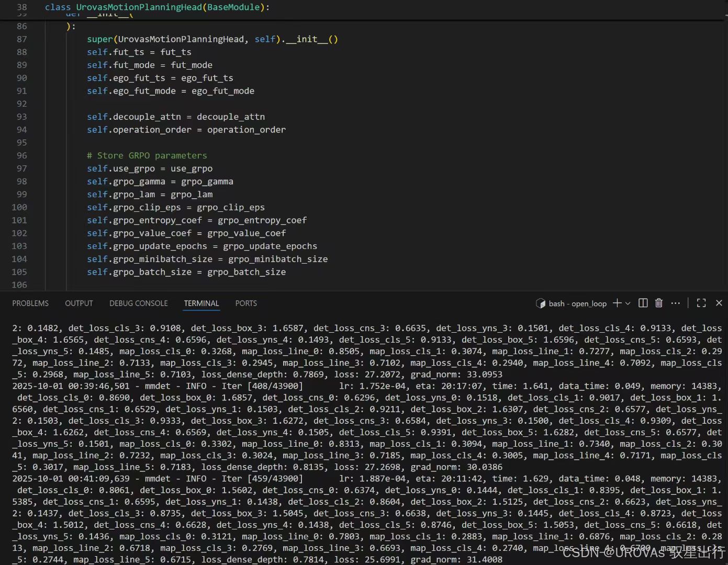This screenshot has height=565, width=728.
Task: Click the '# Store GRPO parameters' comment
Action: (147, 155)
